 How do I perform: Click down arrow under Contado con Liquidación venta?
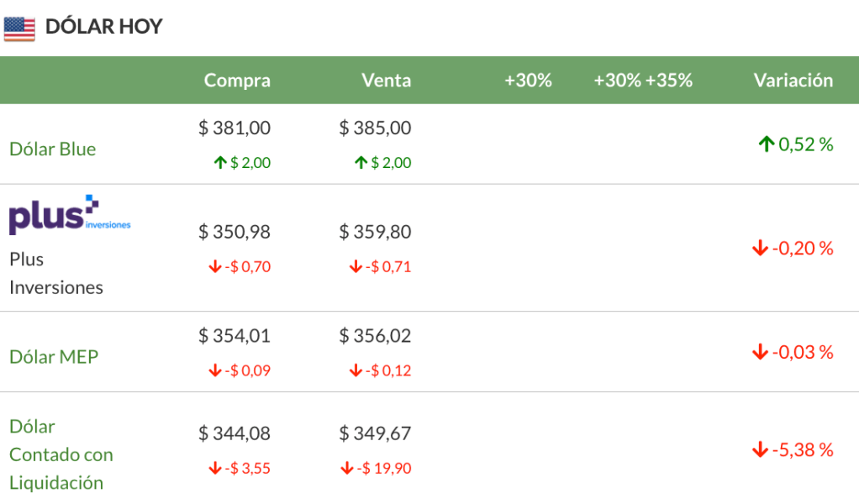(346, 469)
